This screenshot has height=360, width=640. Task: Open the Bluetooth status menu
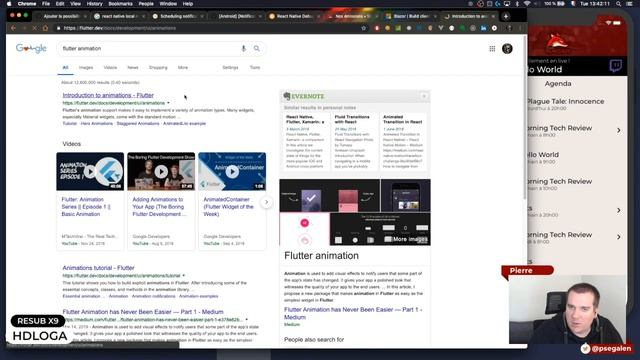click(517, 4)
